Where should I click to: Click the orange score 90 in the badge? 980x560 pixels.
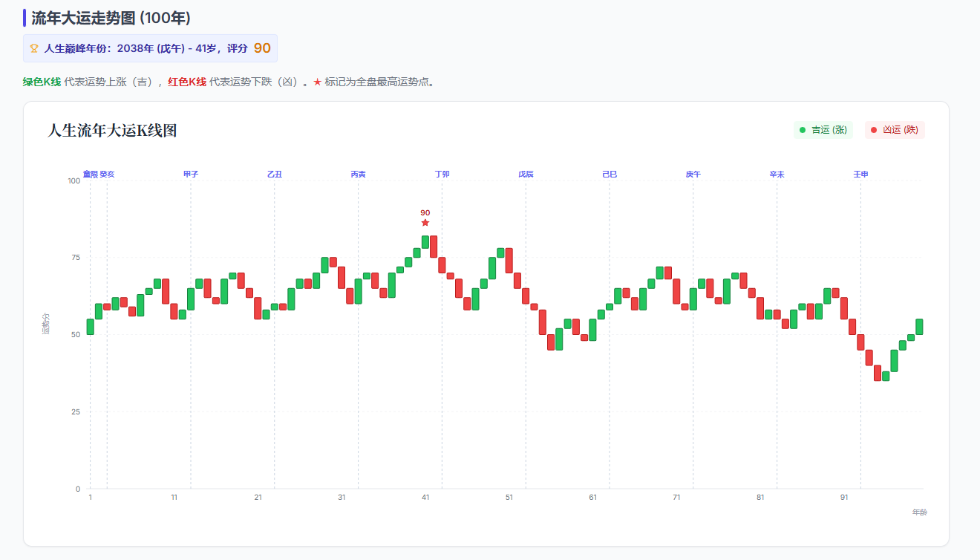(262, 48)
